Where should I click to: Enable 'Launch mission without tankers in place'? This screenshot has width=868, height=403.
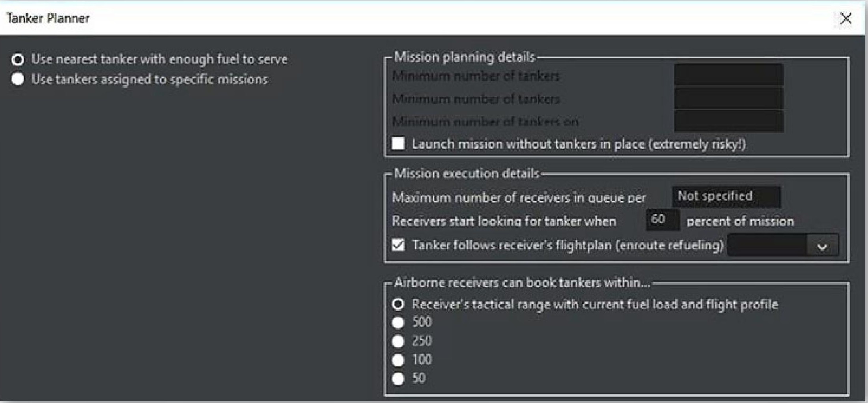(398, 144)
